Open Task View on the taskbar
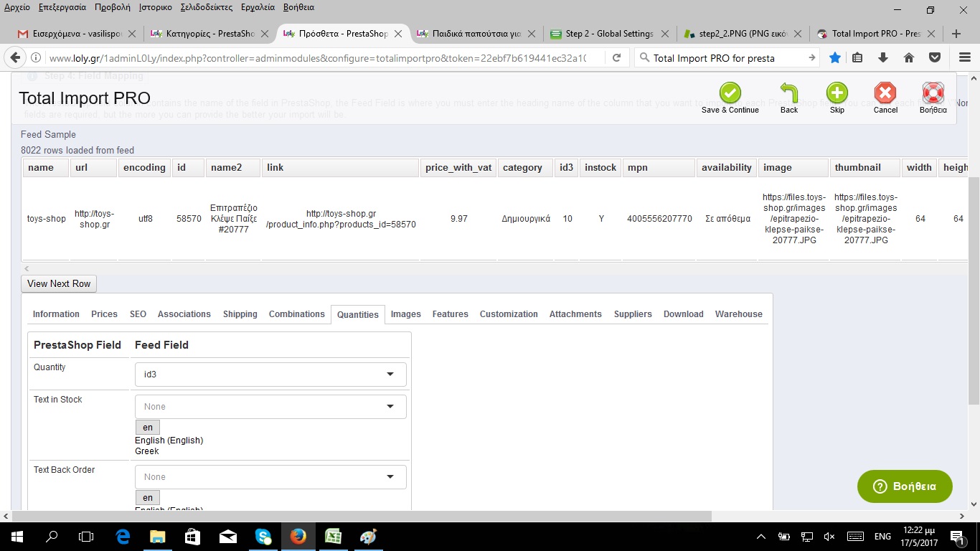The width and height of the screenshot is (980, 551). coord(86,536)
